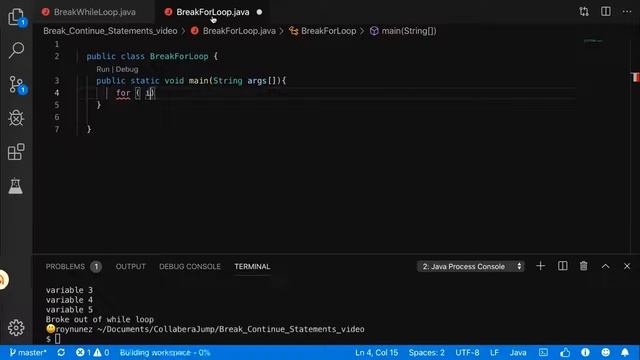Open editor More Actions ellipsis
This screenshot has height=360, width=640.
pos(627,11)
